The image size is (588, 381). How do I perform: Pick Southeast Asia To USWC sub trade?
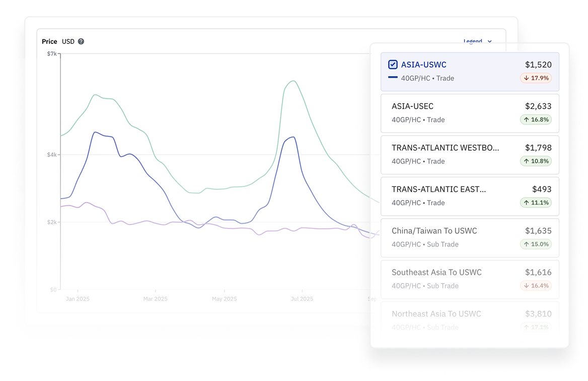(x=469, y=279)
